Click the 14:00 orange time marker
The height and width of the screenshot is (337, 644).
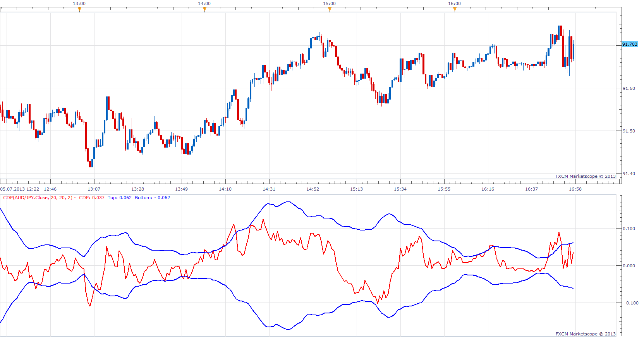204,10
